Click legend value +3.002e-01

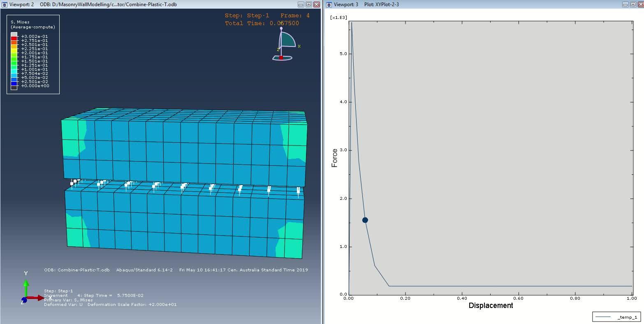(35, 36)
